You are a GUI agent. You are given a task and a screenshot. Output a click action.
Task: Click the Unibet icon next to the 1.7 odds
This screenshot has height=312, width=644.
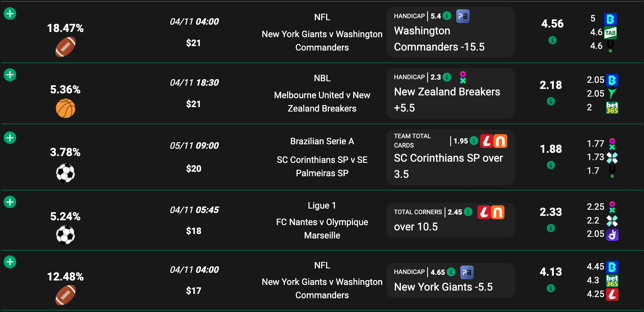[x=611, y=171]
